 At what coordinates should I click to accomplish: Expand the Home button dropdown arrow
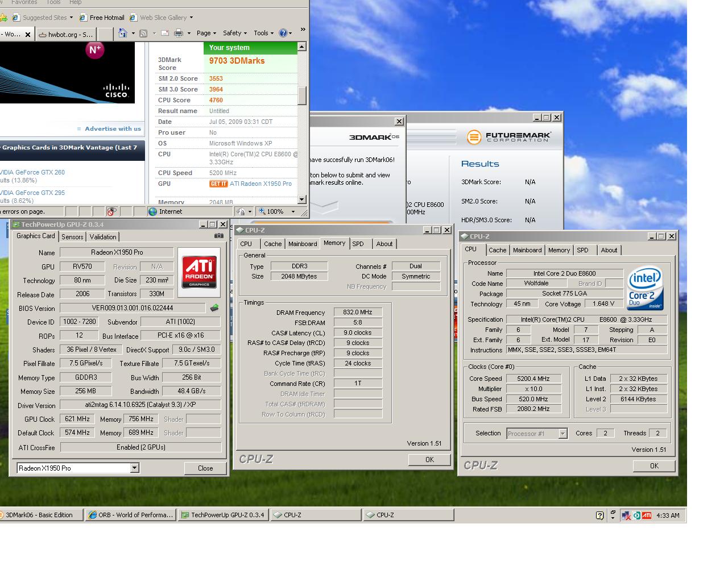pos(133,34)
